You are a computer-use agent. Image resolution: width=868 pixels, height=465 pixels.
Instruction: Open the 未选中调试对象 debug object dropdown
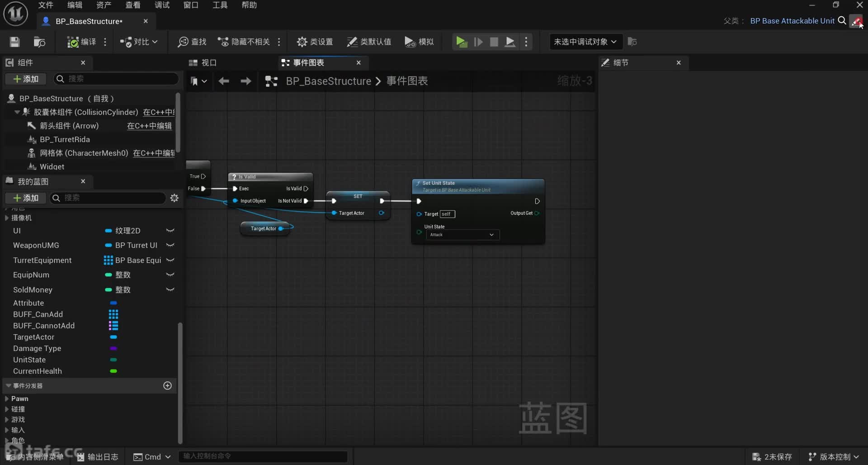coord(585,42)
